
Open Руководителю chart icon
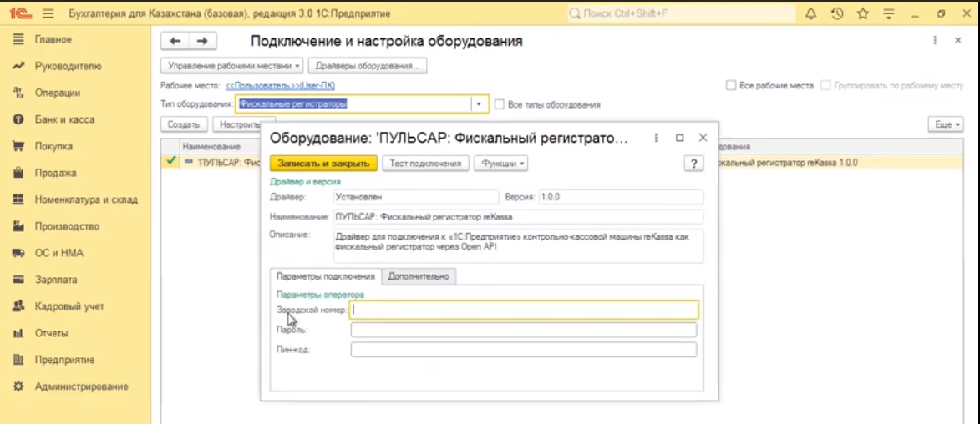click(x=18, y=66)
